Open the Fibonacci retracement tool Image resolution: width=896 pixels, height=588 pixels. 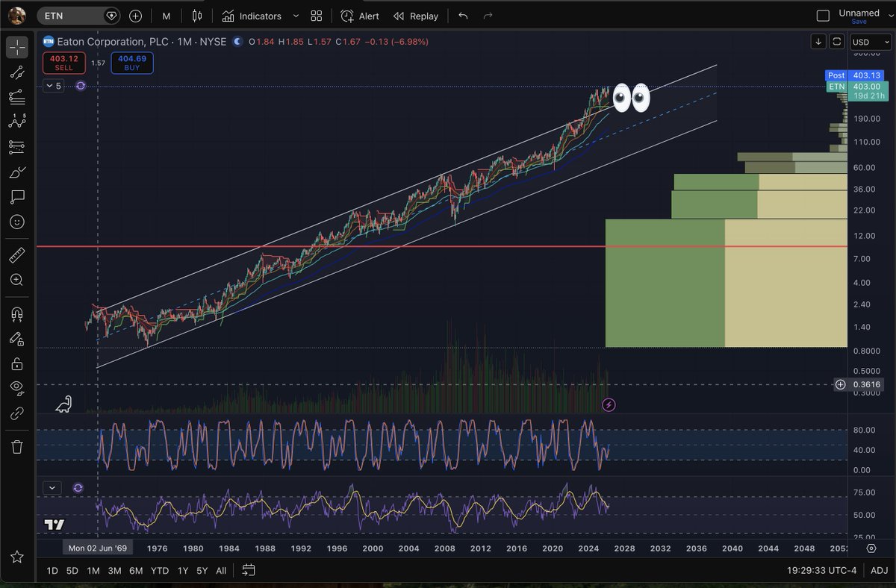[x=17, y=96]
